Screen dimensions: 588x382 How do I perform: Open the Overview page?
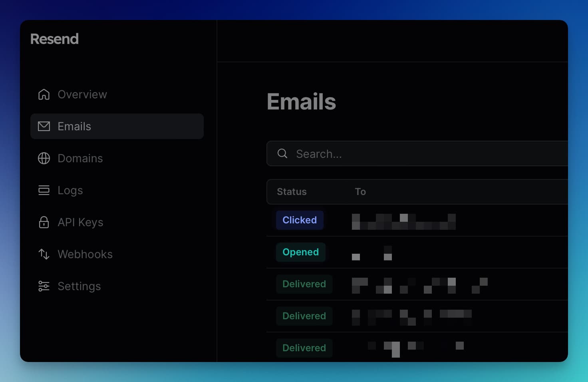tap(82, 94)
